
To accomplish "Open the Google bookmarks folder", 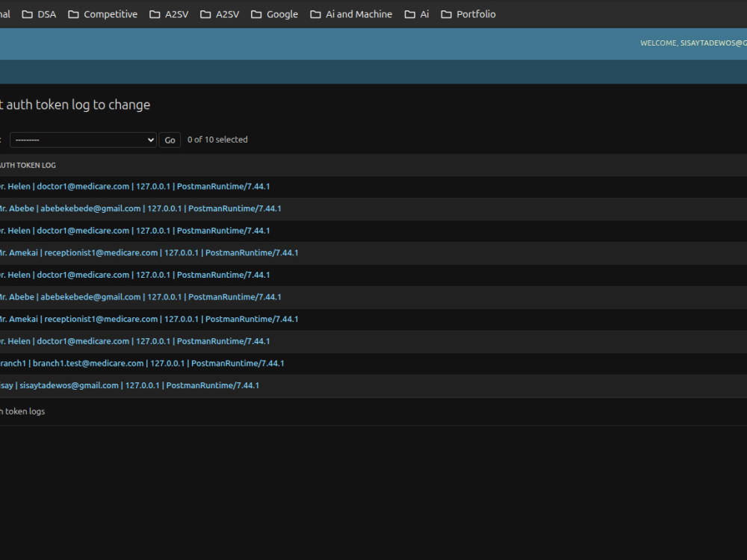I will [274, 14].
